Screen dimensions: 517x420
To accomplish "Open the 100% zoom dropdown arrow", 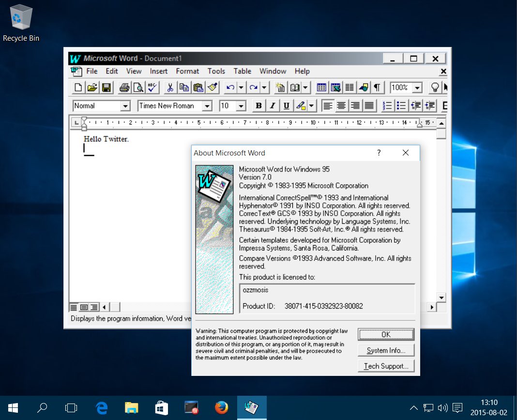I will 417,88.
